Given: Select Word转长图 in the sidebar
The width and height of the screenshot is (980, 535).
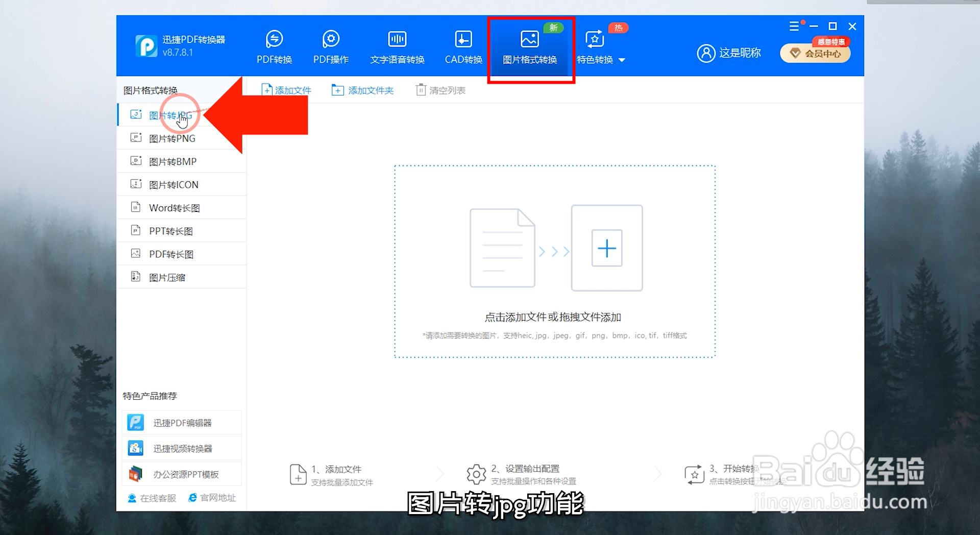Looking at the screenshot, I should (x=174, y=207).
